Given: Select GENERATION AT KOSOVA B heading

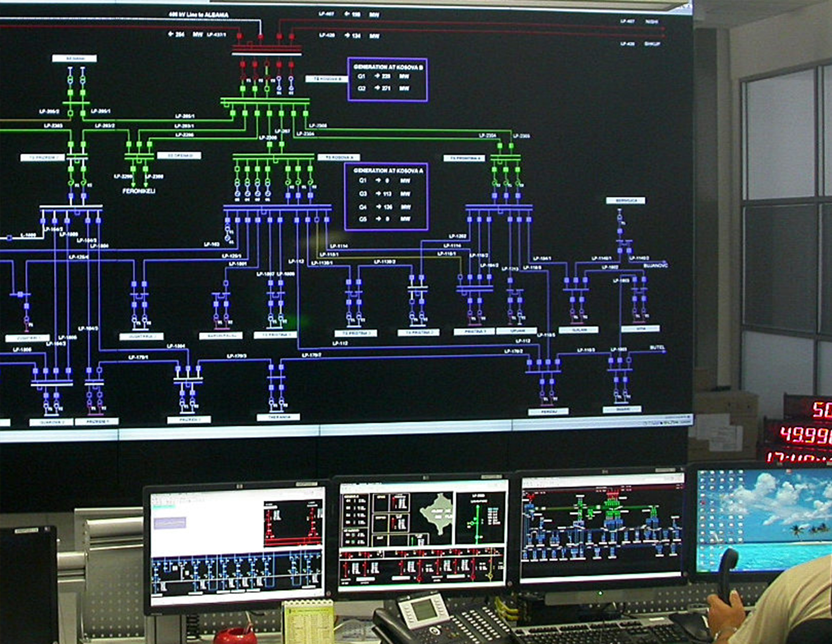Looking at the screenshot, I should (388, 67).
